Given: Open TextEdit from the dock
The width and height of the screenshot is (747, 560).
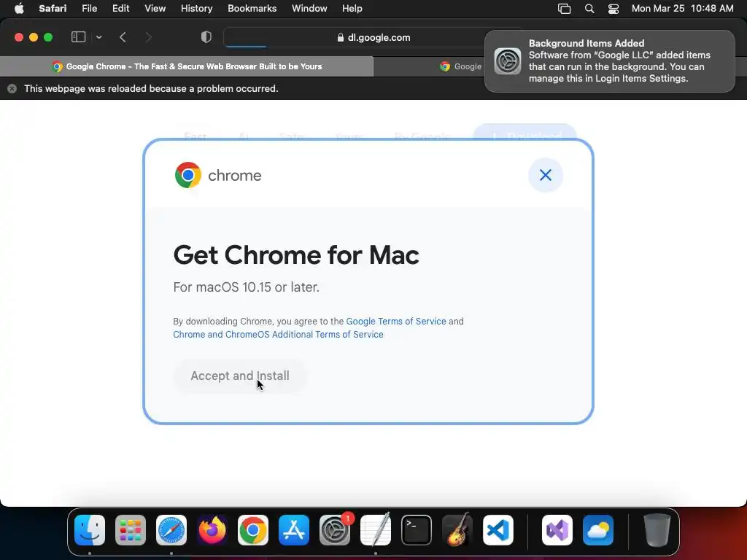Looking at the screenshot, I should click(376, 530).
